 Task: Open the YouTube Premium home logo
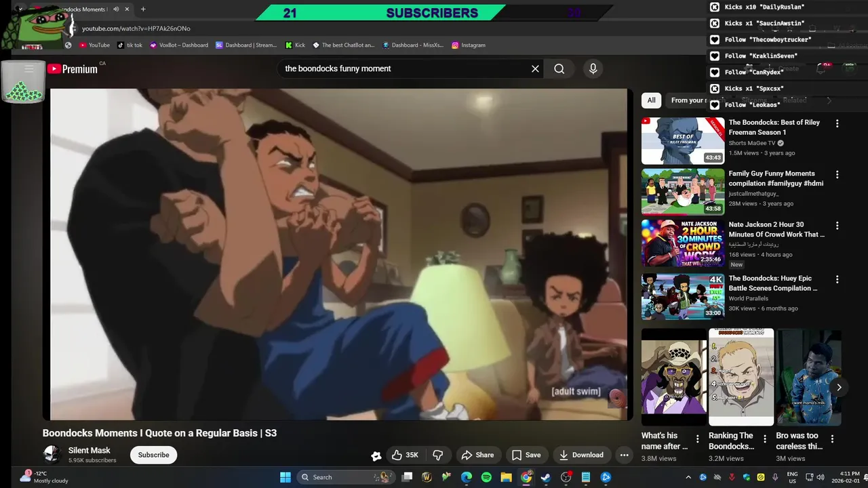pos(73,68)
